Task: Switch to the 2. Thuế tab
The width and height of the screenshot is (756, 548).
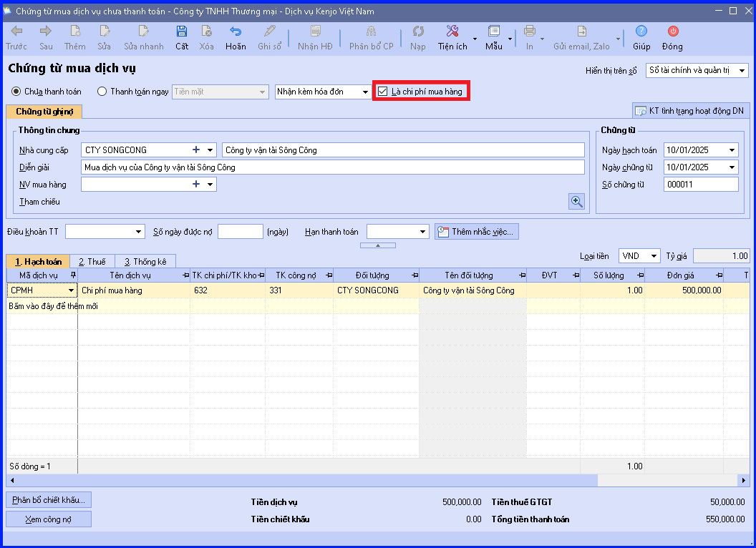Action: (92, 261)
